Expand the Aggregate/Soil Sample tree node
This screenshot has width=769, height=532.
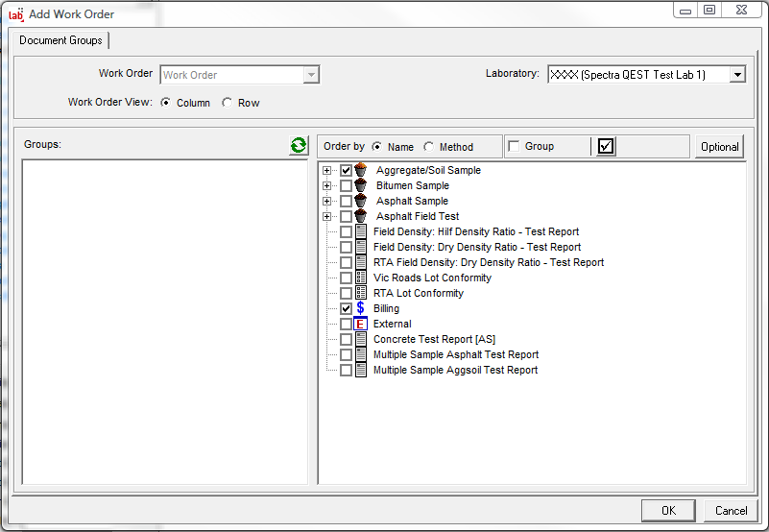(x=327, y=170)
